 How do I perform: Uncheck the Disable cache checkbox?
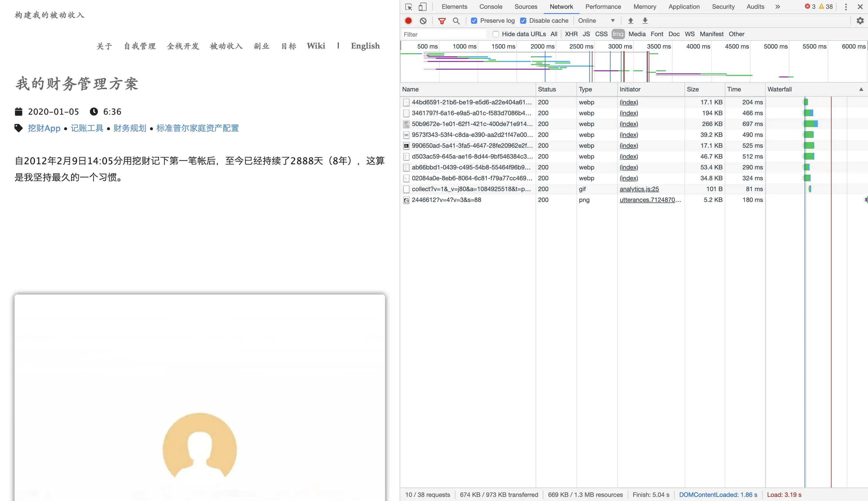[x=523, y=21]
